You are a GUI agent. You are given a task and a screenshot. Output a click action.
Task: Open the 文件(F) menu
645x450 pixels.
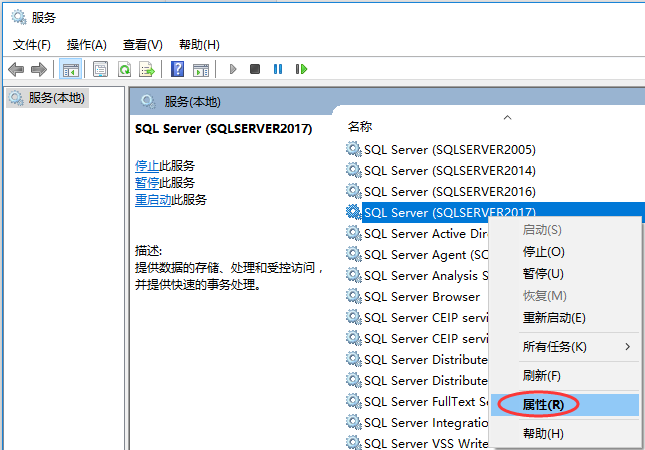[x=32, y=44]
